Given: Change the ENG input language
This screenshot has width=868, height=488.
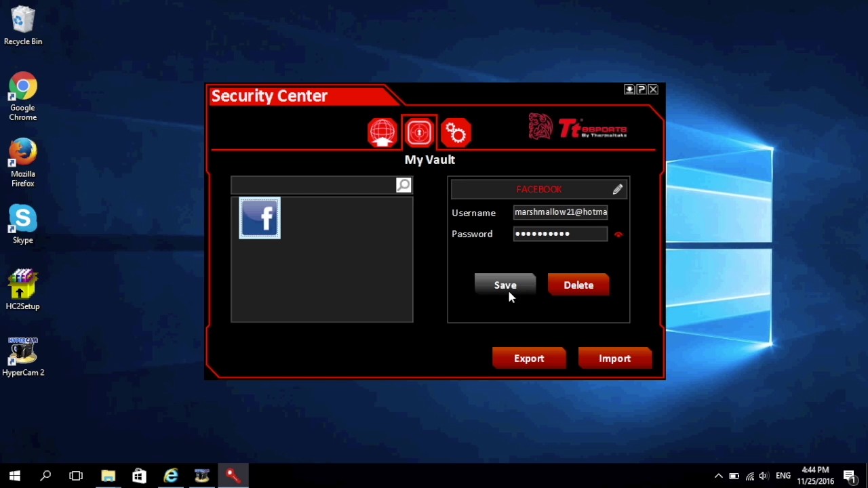Looking at the screenshot, I should [783, 476].
